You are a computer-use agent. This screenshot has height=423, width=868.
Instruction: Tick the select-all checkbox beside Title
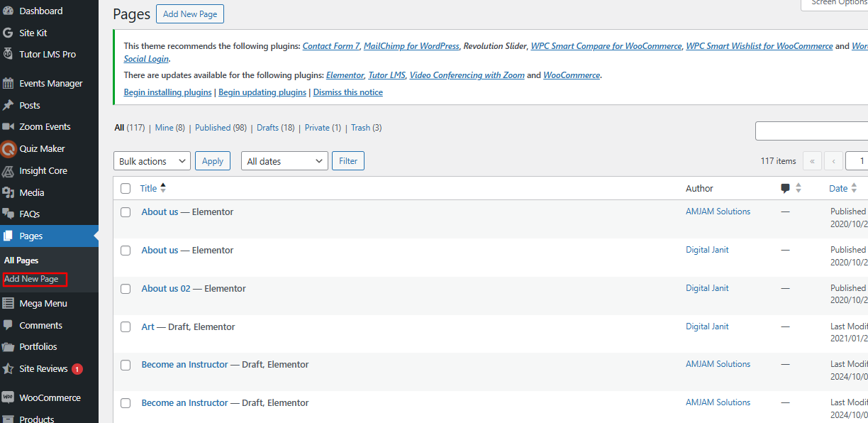[126, 188]
